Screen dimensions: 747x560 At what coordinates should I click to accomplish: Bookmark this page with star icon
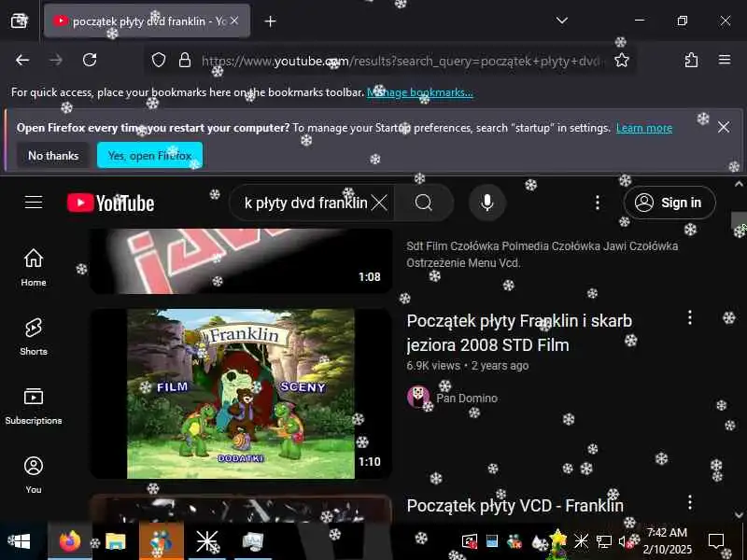[622, 61]
